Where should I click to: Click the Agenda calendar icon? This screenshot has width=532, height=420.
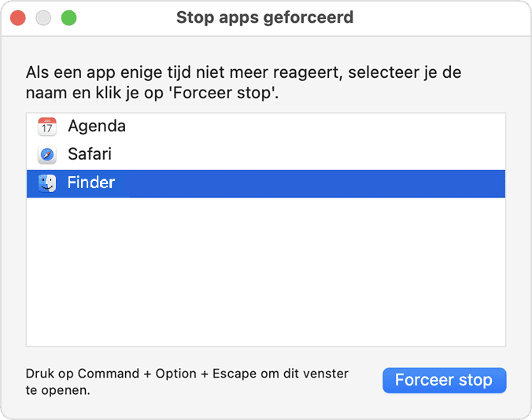(x=47, y=126)
